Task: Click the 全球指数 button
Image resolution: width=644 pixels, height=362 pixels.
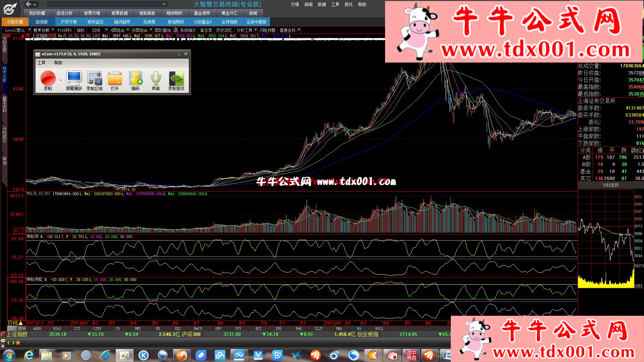Action: pyautogui.click(x=229, y=22)
